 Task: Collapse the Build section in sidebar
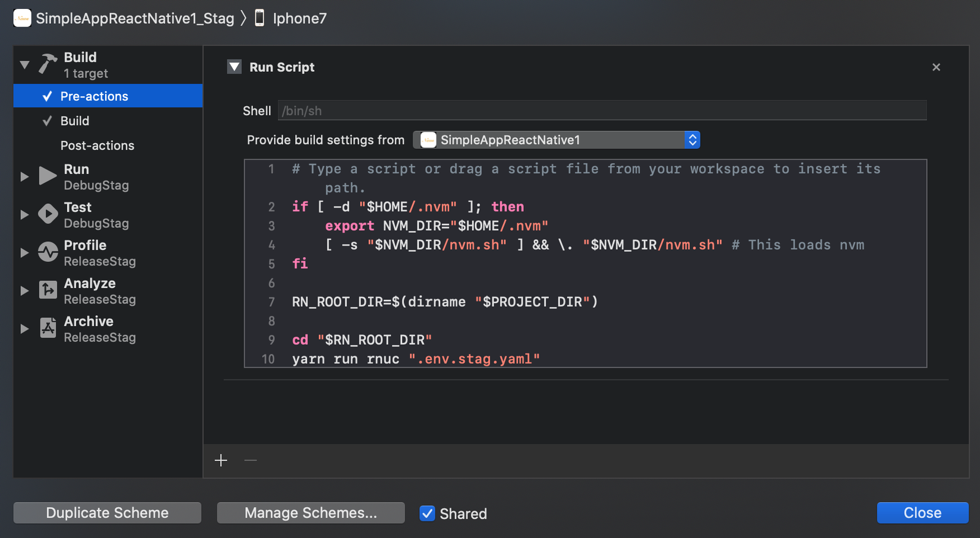click(24, 64)
